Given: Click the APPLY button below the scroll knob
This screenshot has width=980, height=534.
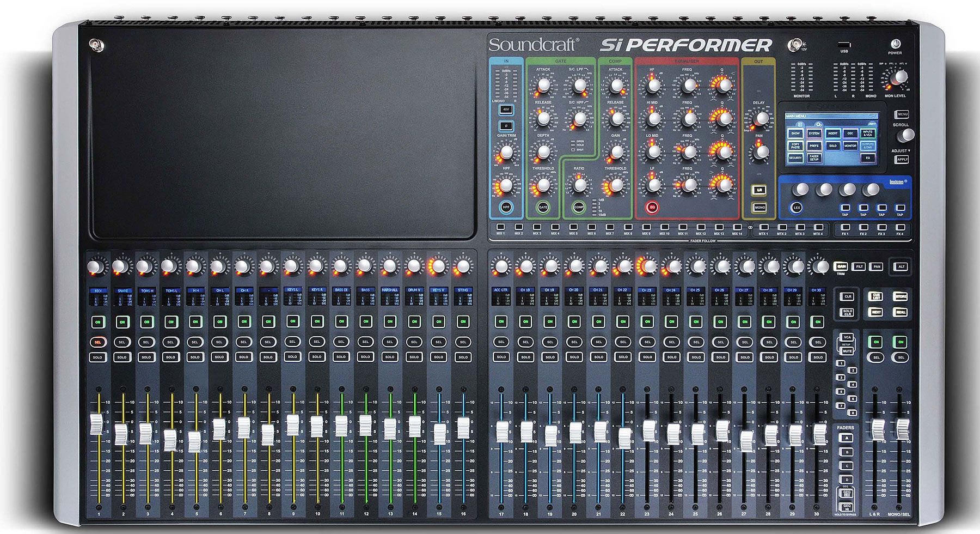Looking at the screenshot, I should 902,160.
